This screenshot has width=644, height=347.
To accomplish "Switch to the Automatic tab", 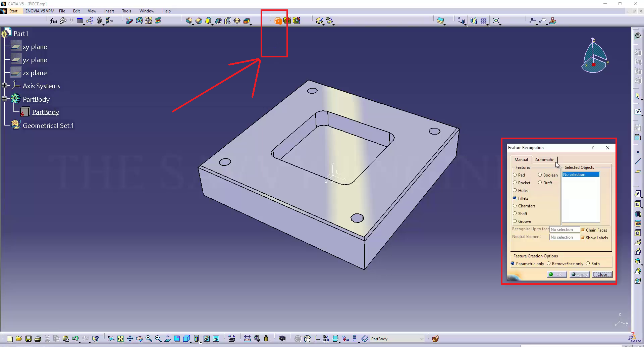I will tap(544, 160).
